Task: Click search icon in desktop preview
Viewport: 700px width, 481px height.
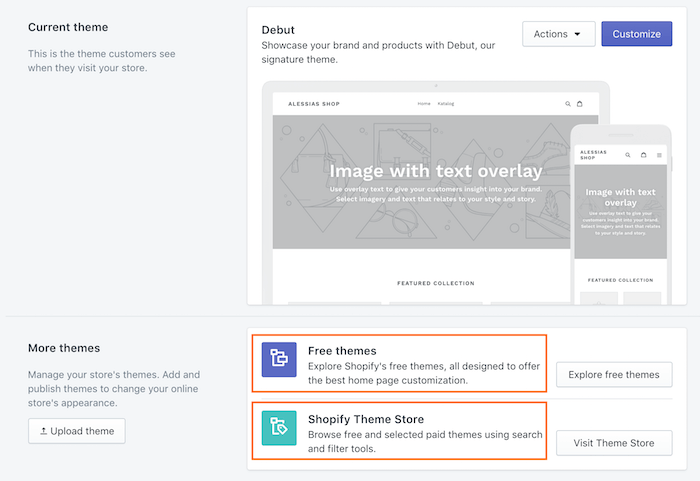Action: [568, 104]
